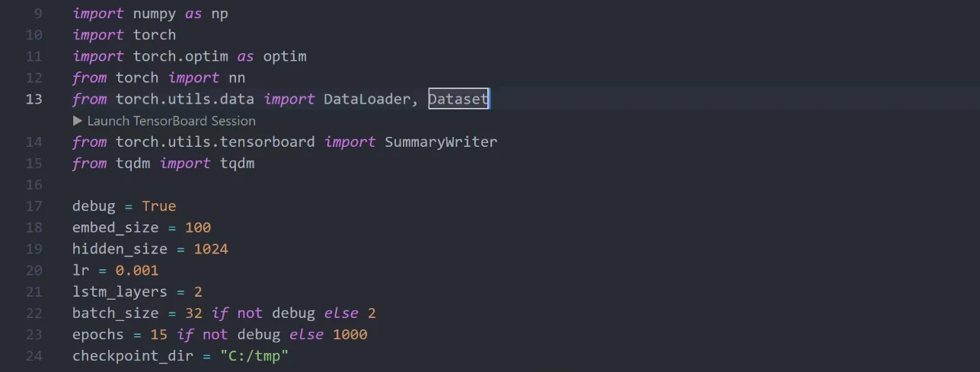Click the play triangle beside Launch TensorBoard Session
980x372 pixels.
(x=78, y=121)
